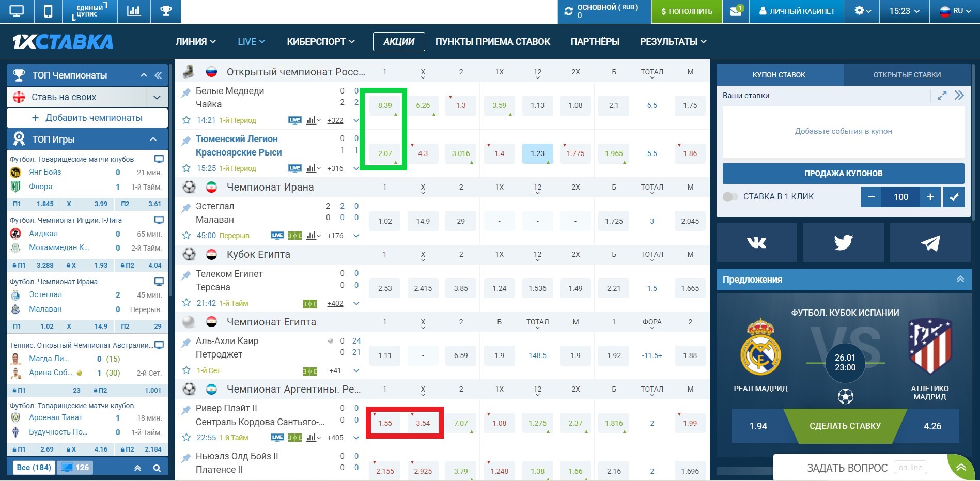The height and width of the screenshot is (481, 980).
Task: Click the 1XСТАВКА logo
Action: point(63,42)
